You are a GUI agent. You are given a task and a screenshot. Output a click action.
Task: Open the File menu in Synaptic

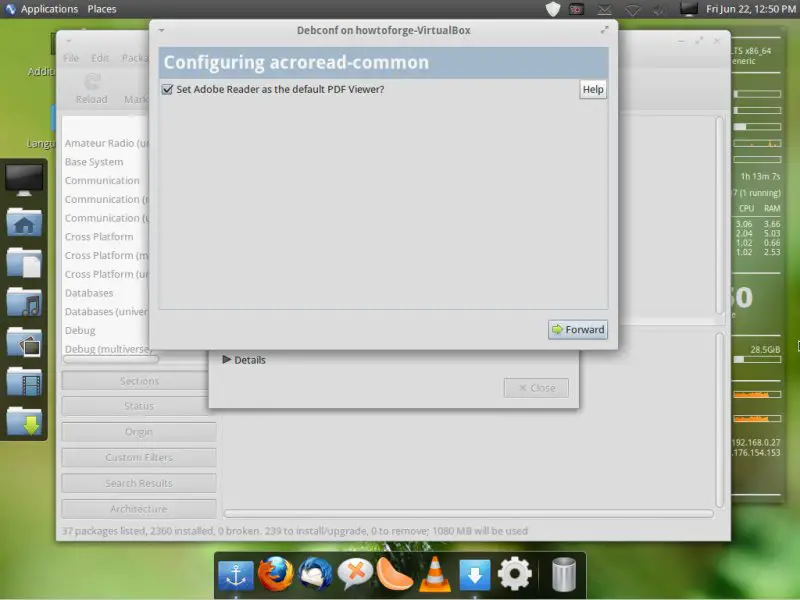tap(71, 58)
